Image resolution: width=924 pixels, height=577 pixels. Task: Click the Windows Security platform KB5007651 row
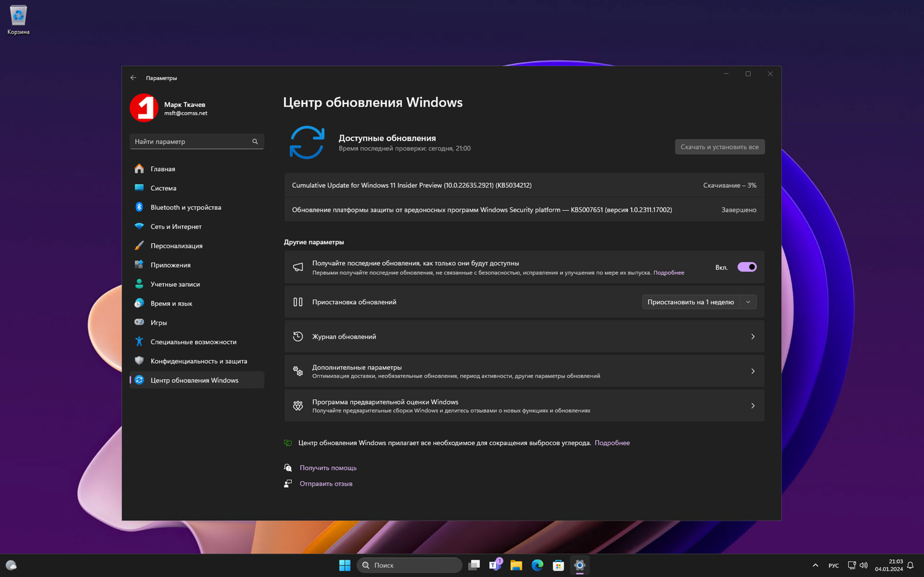pyautogui.click(x=524, y=210)
